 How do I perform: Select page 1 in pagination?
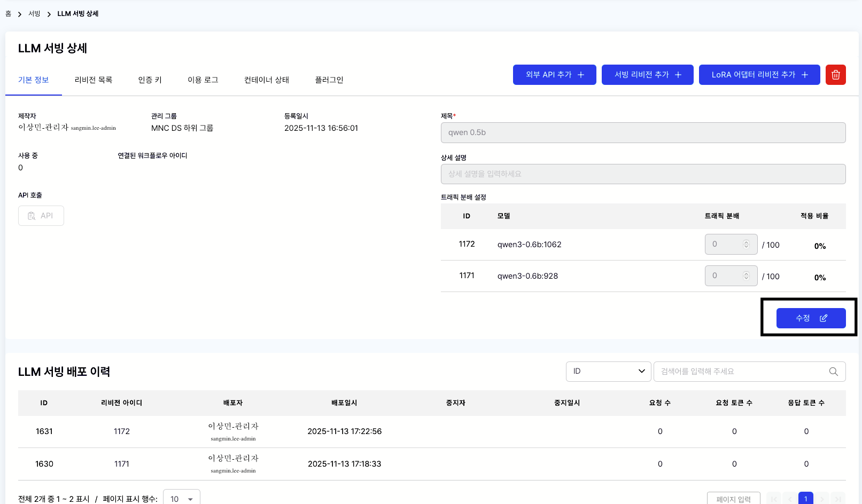pyautogui.click(x=805, y=499)
